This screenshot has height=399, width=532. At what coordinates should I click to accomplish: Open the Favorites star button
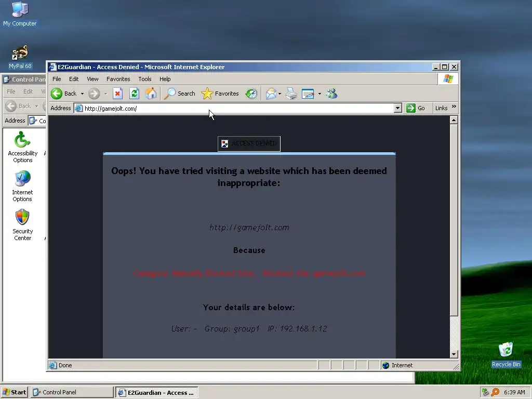220,94
